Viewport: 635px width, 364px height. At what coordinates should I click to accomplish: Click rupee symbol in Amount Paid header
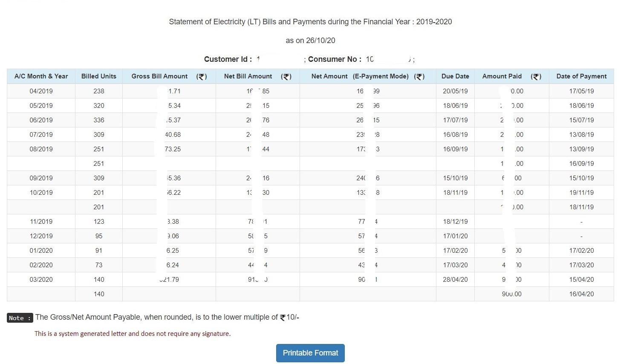(x=536, y=77)
